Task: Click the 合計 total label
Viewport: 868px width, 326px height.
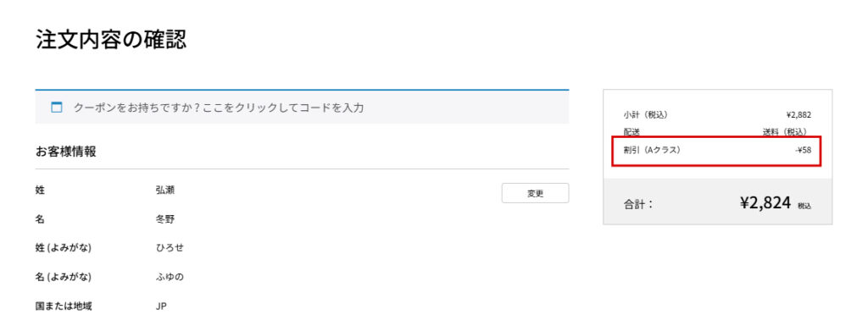Action: 637,204
